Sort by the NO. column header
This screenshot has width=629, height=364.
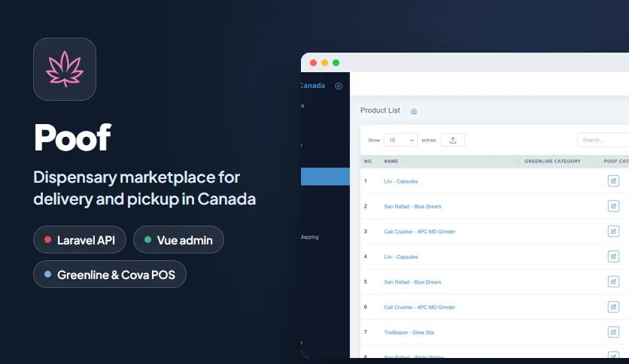(368, 161)
